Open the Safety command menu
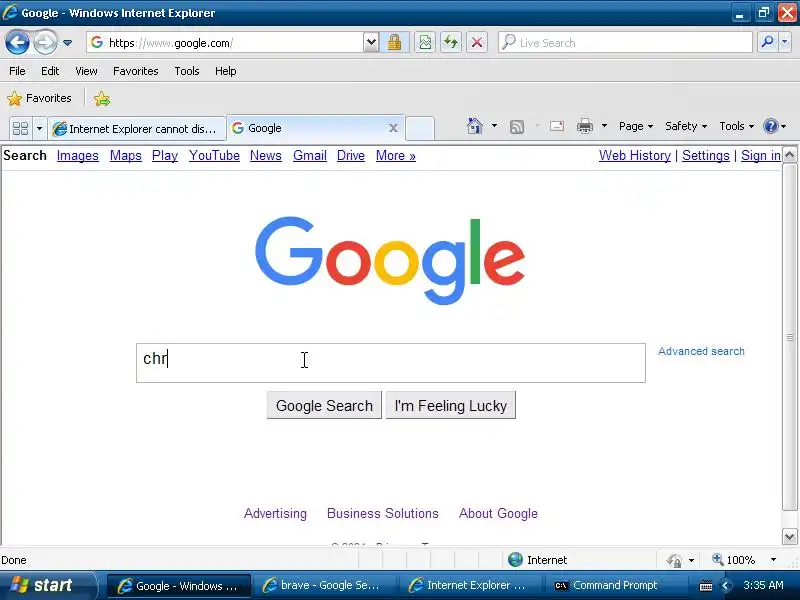The height and width of the screenshot is (600, 800). 686,126
